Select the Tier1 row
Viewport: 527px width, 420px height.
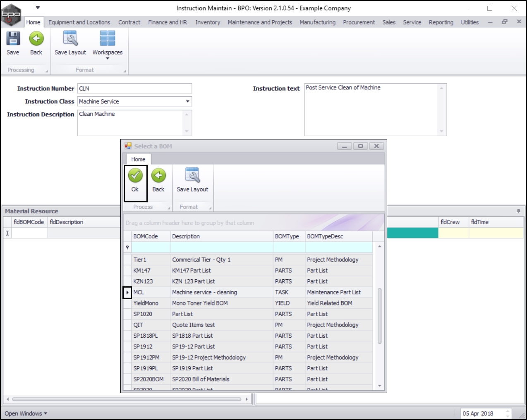click(x=248, y=260)
